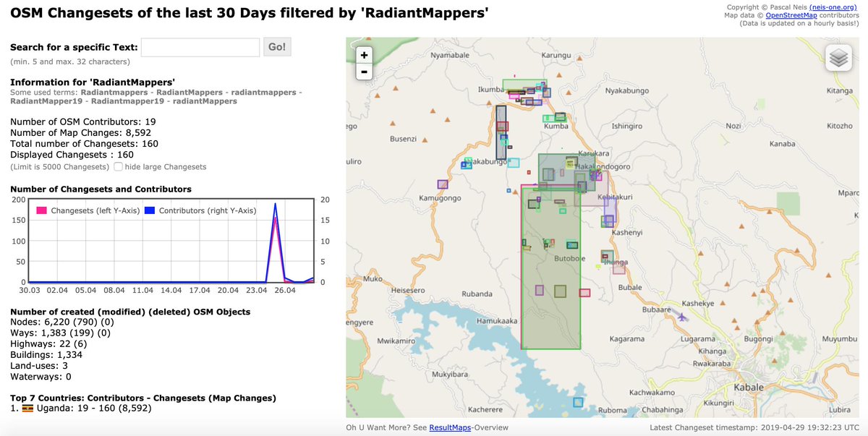
Task: Click 'Number of Map Changes: 8,592' text
Action: (x=81, y=132)
